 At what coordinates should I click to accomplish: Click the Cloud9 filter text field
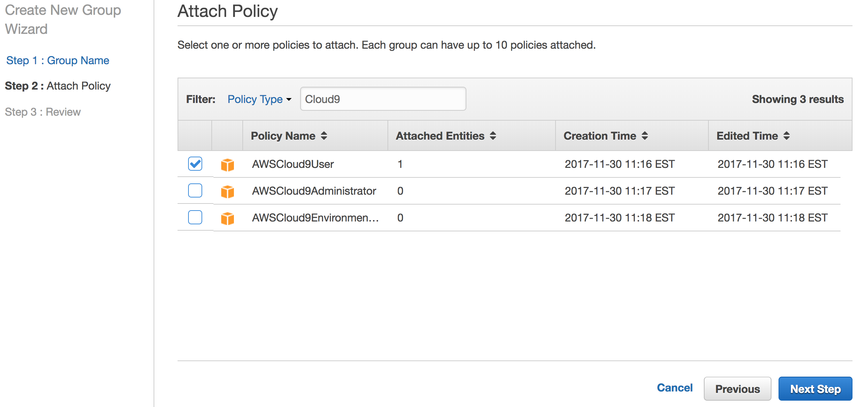[x=383, y=99]
